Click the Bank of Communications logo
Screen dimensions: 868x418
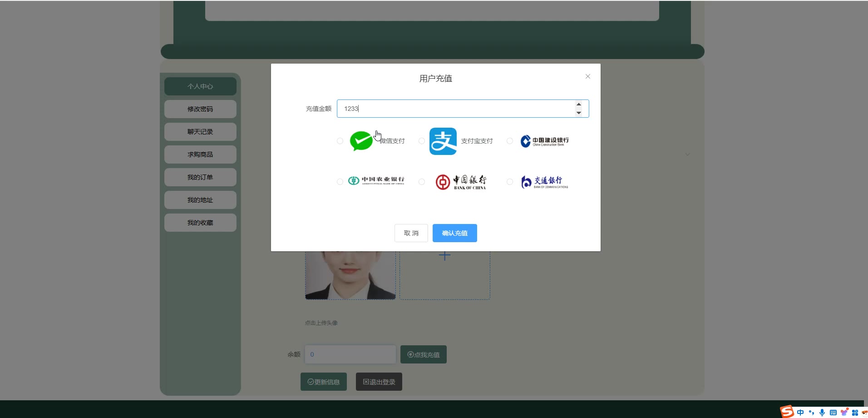coord(544,182)
